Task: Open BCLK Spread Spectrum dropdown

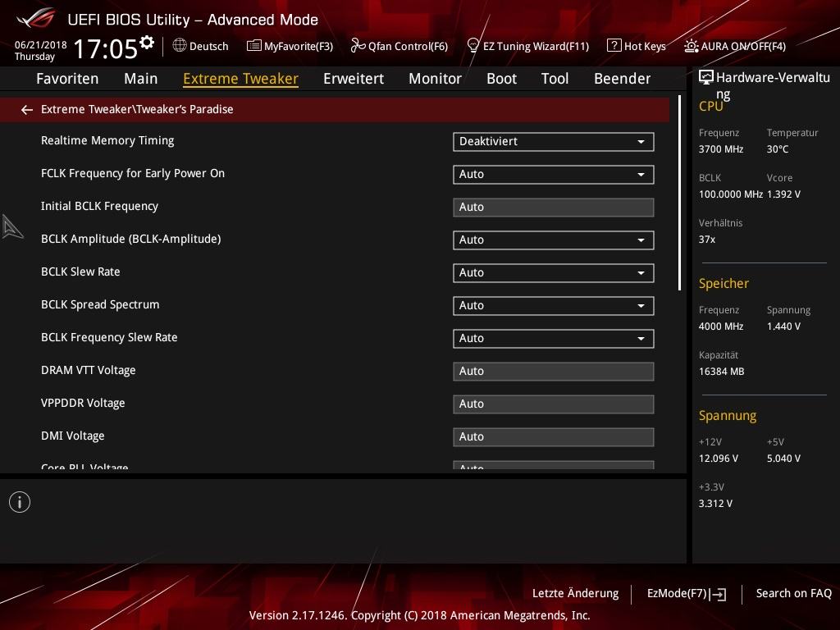Action: tap(554, 306)
